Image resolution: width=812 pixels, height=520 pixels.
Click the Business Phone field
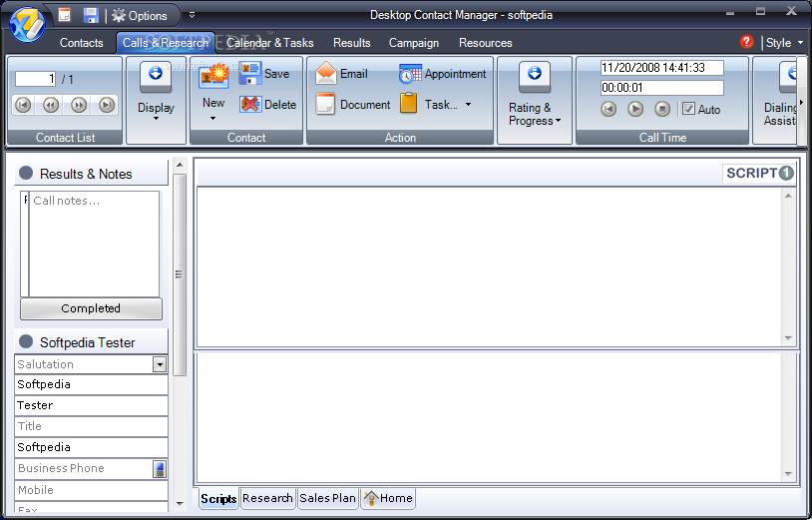(84, 468)
